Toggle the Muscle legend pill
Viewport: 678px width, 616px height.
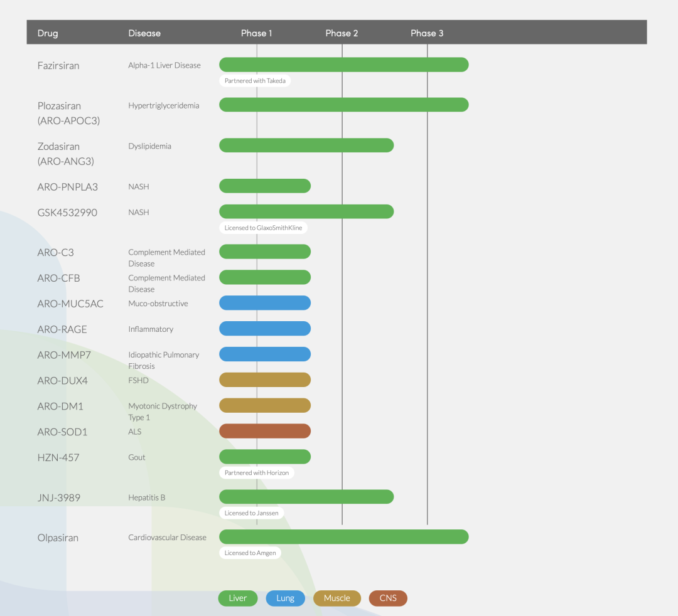tap(336, 598)
